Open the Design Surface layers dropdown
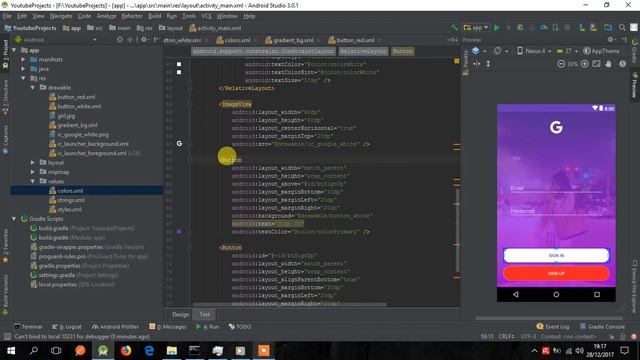 point(479,51)
